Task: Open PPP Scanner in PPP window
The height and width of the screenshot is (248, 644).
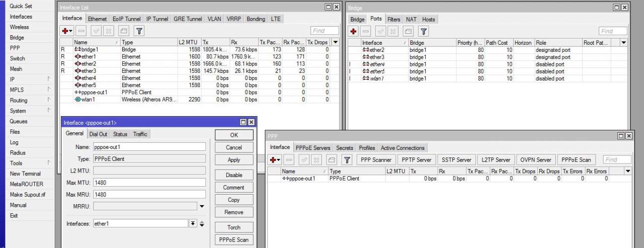Action: coord(376,159)
